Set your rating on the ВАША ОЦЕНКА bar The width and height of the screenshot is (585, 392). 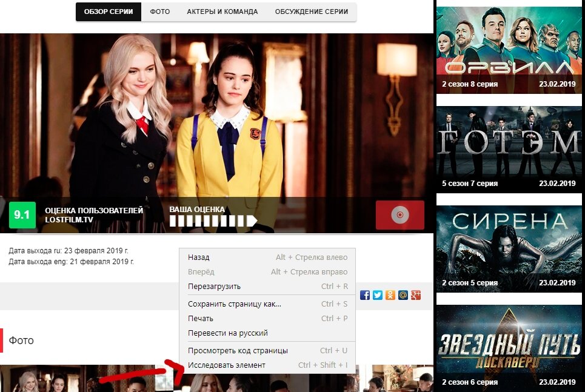213,221
